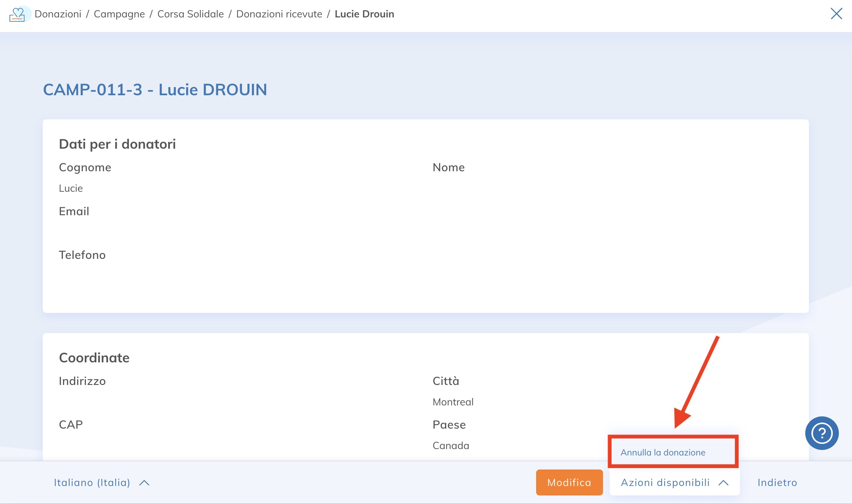Viewport: 852px width, 504px height.
Task: Click the Canada country value
Action: (x=451, y=445)
